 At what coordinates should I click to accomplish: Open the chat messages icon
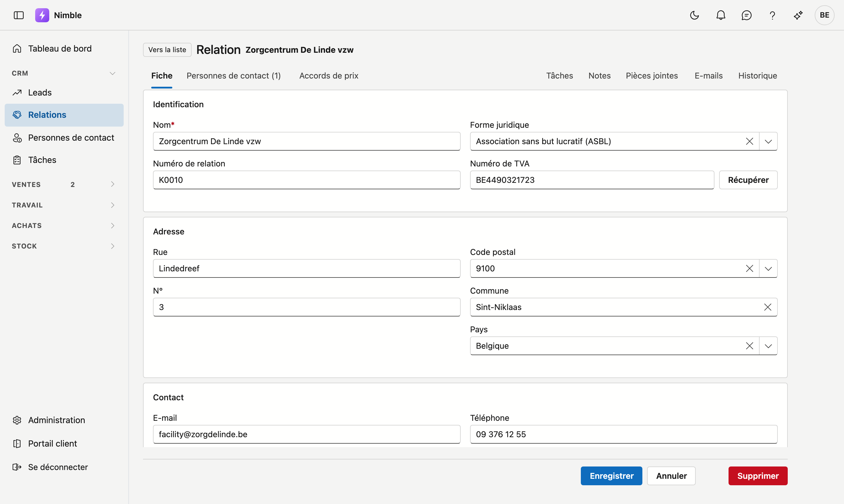[746, 15]
